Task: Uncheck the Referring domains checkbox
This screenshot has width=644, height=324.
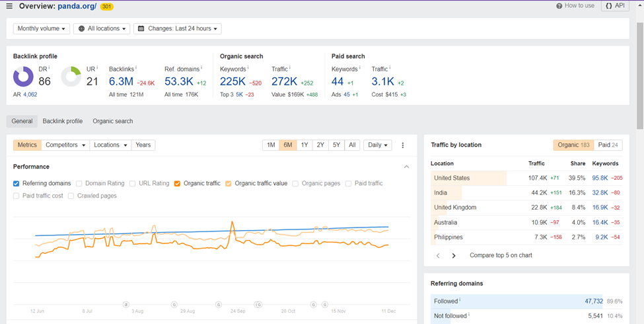Action: (17, 184)
